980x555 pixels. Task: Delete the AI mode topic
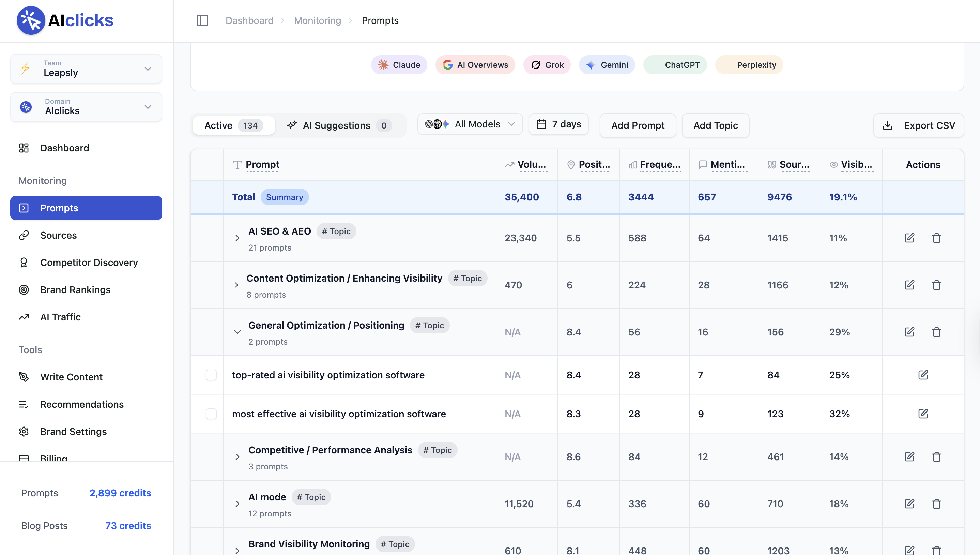936,504
